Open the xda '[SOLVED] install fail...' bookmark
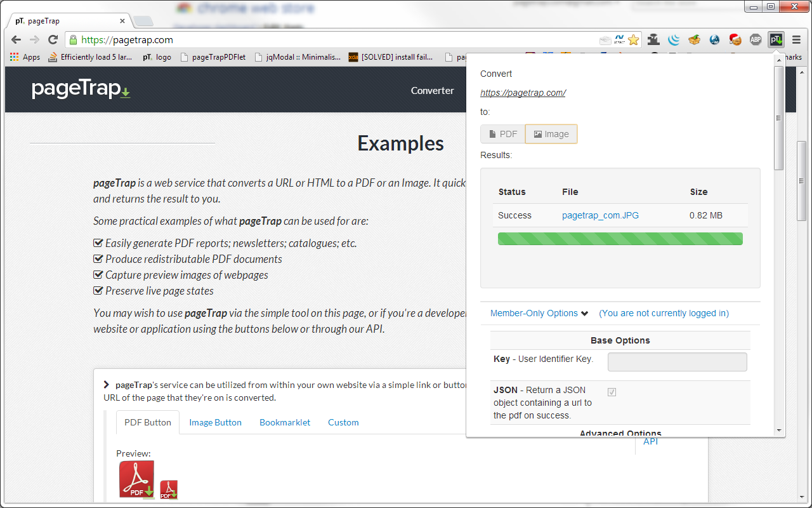The width and height of the screenshot is (812, 508). [x=391, y=57]
